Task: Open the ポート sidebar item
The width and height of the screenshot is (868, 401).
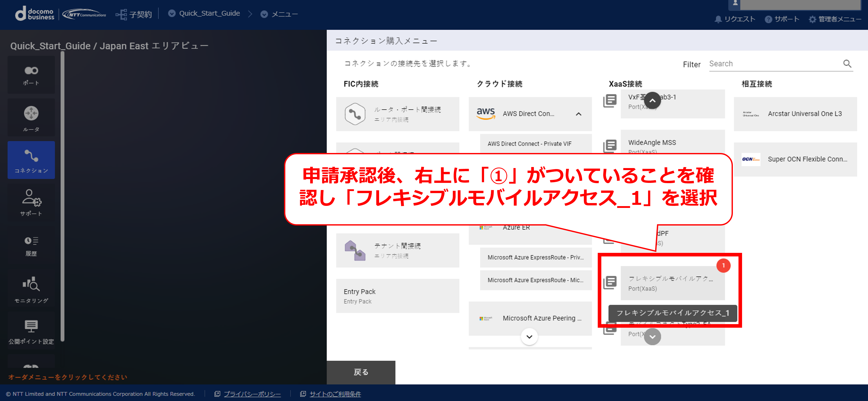Action: 31,75
